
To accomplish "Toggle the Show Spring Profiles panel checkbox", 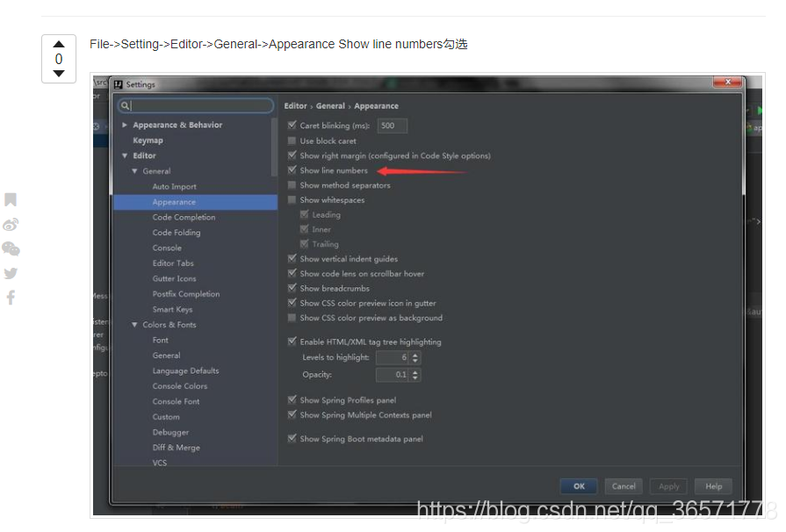I will tap(292, 399).
